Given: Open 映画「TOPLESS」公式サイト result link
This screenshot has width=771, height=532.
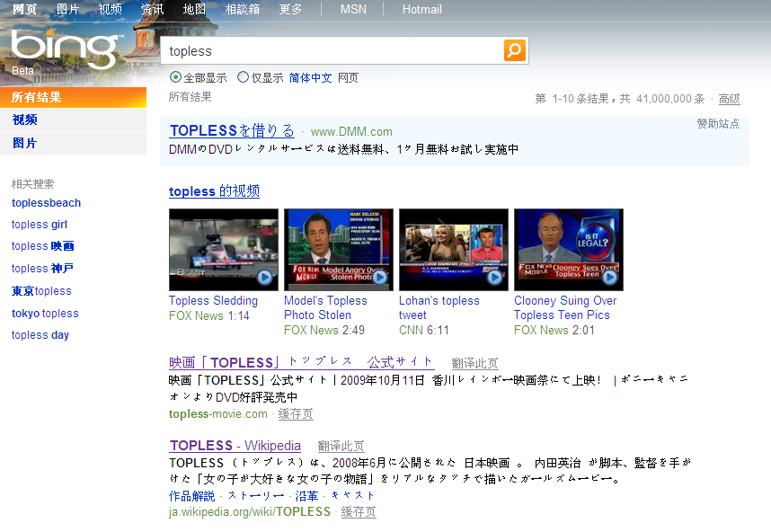Looking at the screenshot, I should point(301,362).
